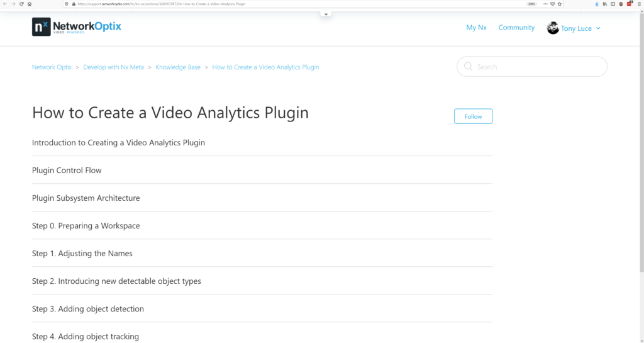This screenshot has width=644, height=343.
Task: Open the browser Downloads arrow
Action: point(597,4)
